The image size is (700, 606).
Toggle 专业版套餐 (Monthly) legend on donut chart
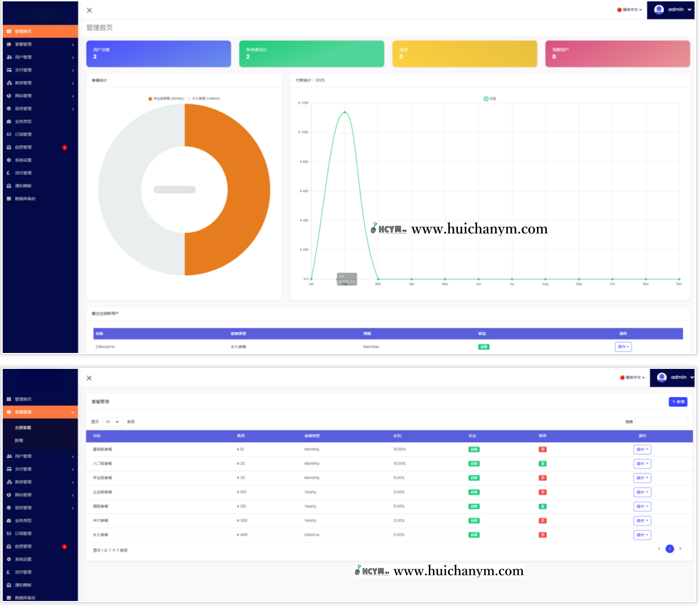click(166, 99)
